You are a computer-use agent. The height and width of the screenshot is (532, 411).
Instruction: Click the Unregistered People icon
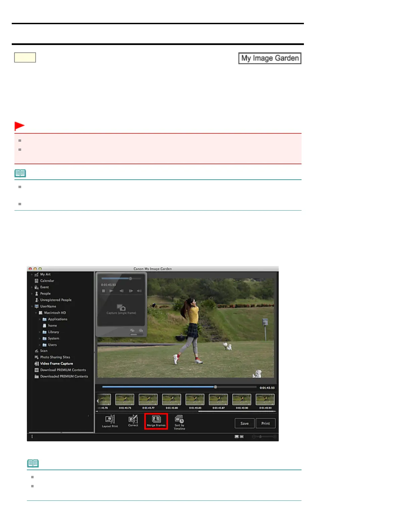click(x=37, y=300)
